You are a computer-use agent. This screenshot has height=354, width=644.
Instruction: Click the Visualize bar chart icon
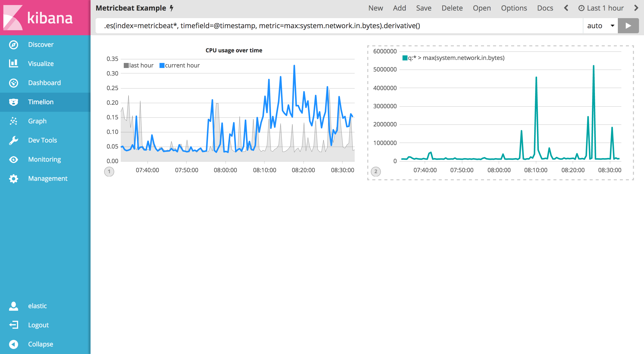(13, 63)
